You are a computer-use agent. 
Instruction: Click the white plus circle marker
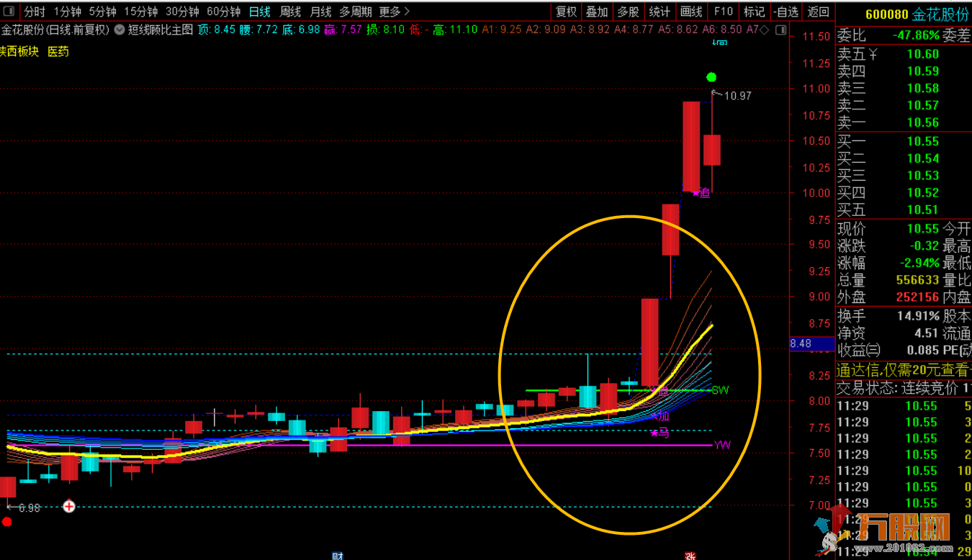pos(69,507)
